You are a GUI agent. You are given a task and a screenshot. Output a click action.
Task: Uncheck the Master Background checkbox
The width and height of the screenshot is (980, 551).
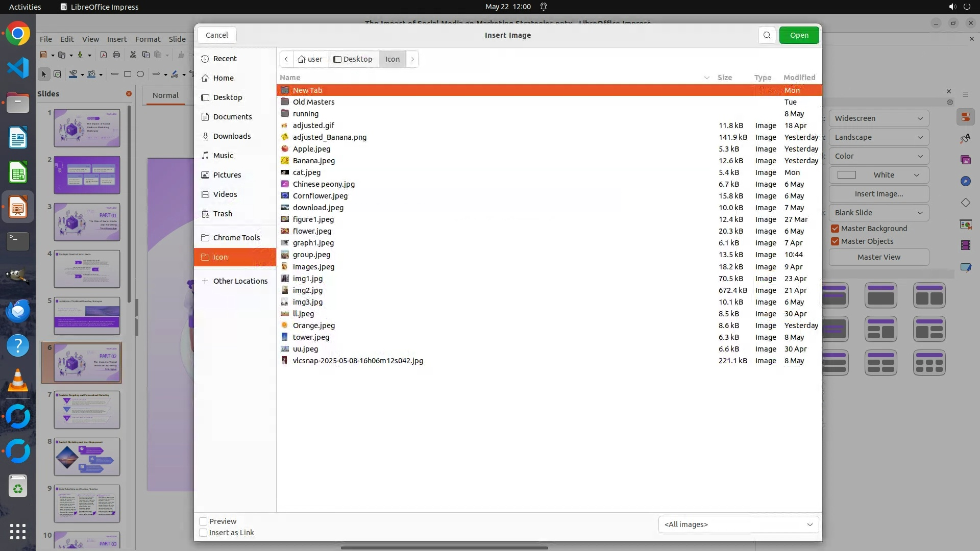coord(835,229)
